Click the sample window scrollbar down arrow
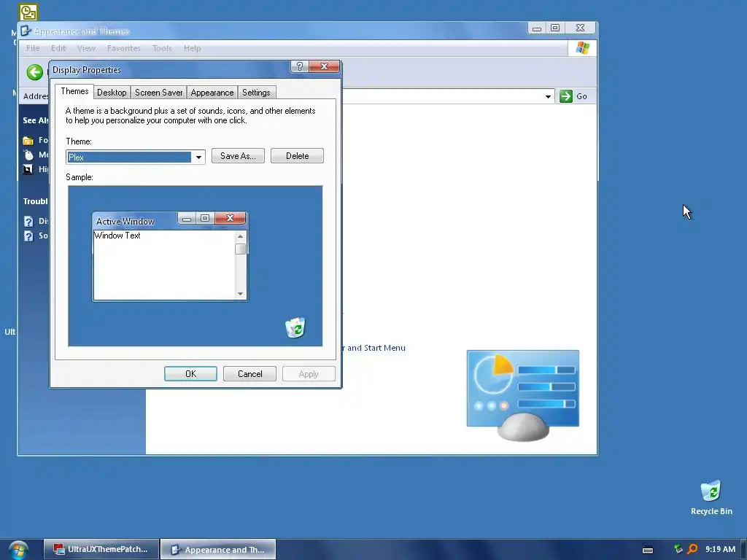747x560 pixels. click(x=241, y=294)
